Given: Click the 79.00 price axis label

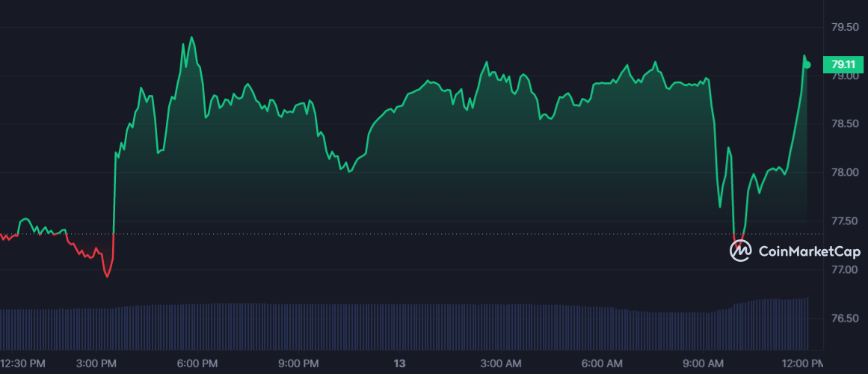Looking at the screenshot, I should tap(843, 76).
